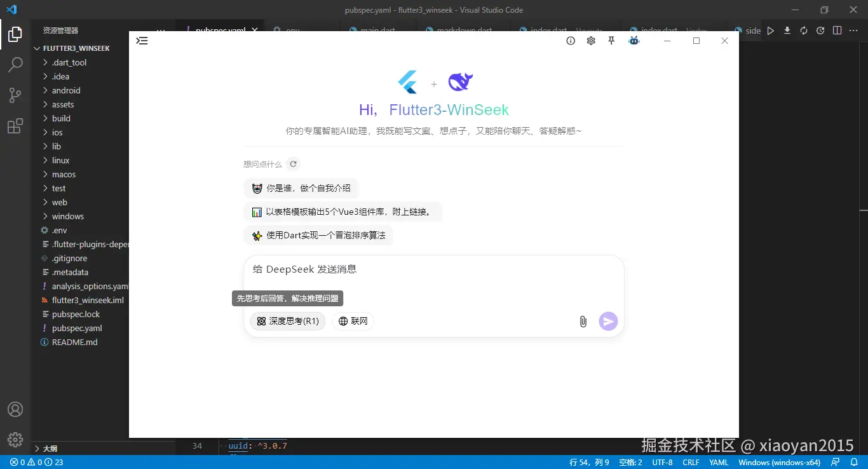Image resolution: width=868 pixels, height=469 pixels.
Task: Expand the windows folder
Action: [68, 216]
